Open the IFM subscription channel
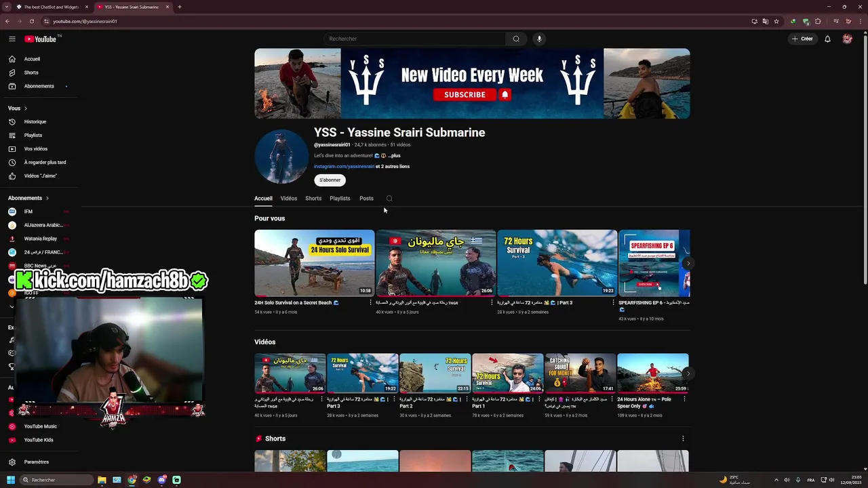The width and height of the screenshot is (868, 488). click(28, 211)
